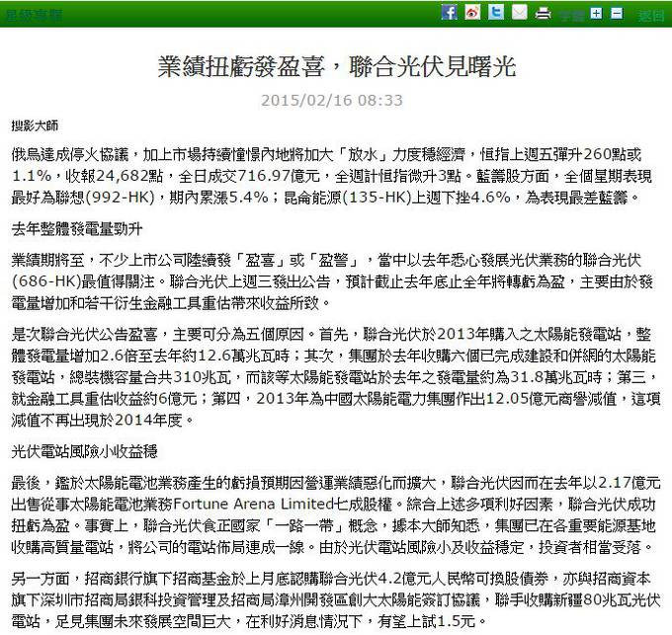672x635 pixels.
Task: Click the 返回 back link
Action: (651, 15)
